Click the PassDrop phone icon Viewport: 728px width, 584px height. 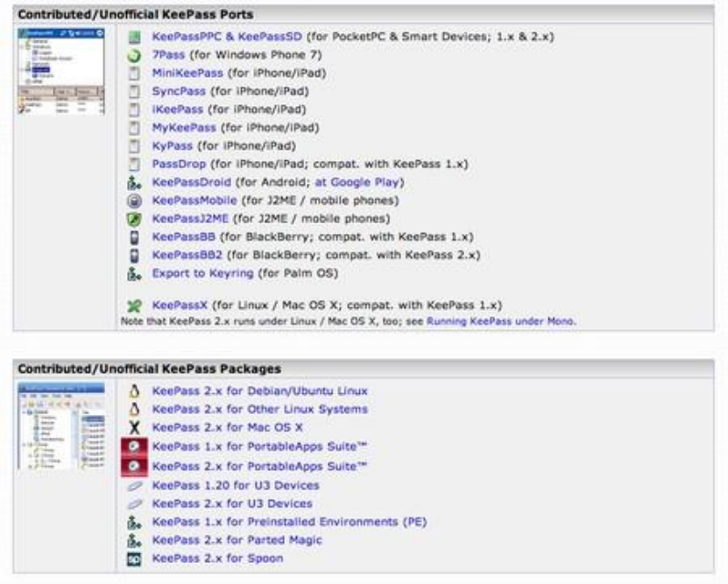click(134, 165)
